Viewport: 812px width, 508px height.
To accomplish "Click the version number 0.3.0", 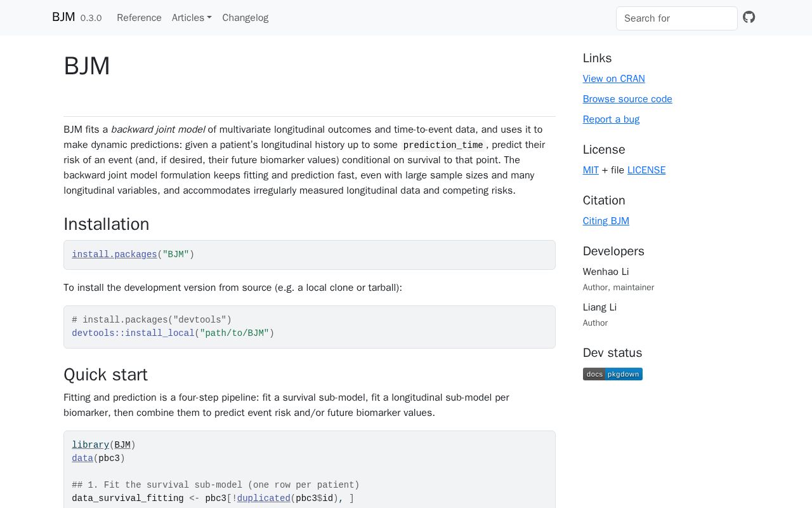I will point(91,18).
